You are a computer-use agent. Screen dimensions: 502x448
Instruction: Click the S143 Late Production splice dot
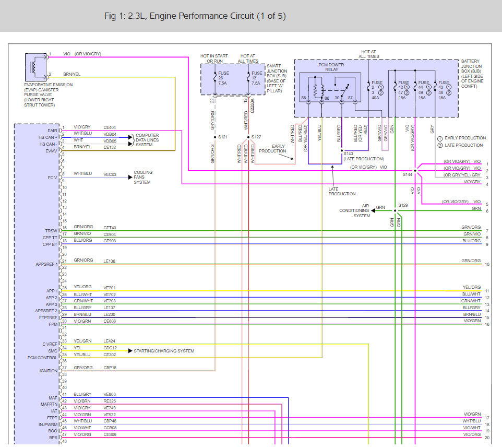[342, 150]
